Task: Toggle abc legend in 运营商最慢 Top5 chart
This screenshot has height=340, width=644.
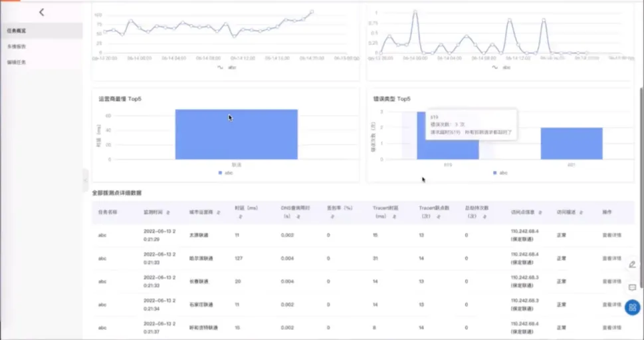Action: 225,173
